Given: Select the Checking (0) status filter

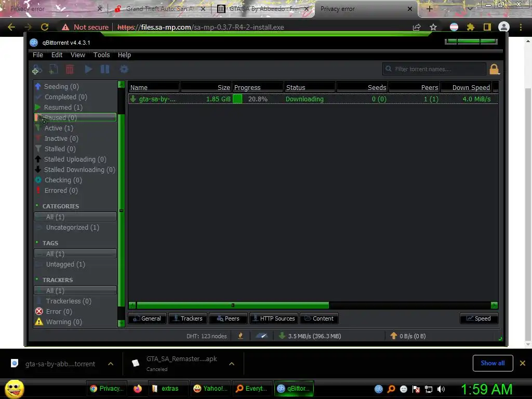Looking at the screenshot, I should (75, 180).
